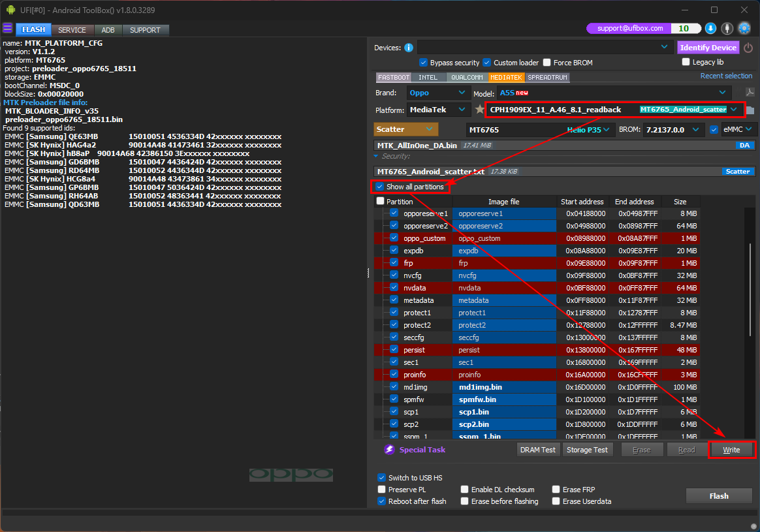Switch to the SERVICE tab
Screen dimensions: 760x532
point(72,30)
